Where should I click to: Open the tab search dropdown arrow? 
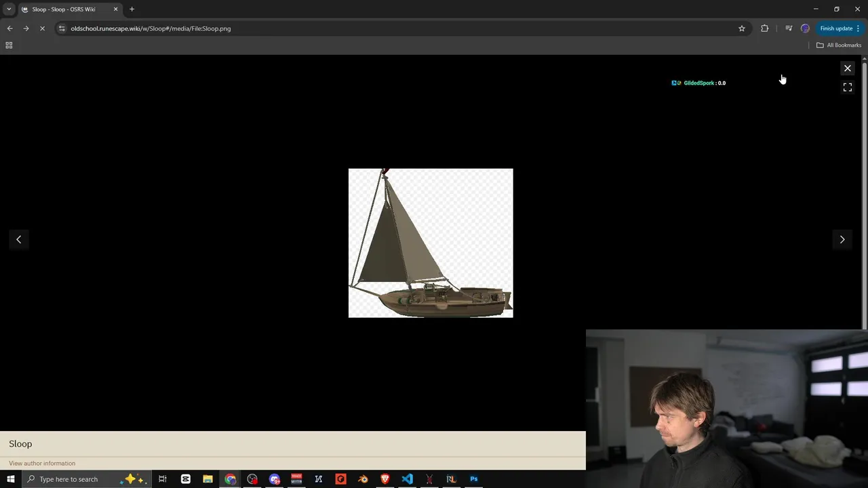coord(9,9)
